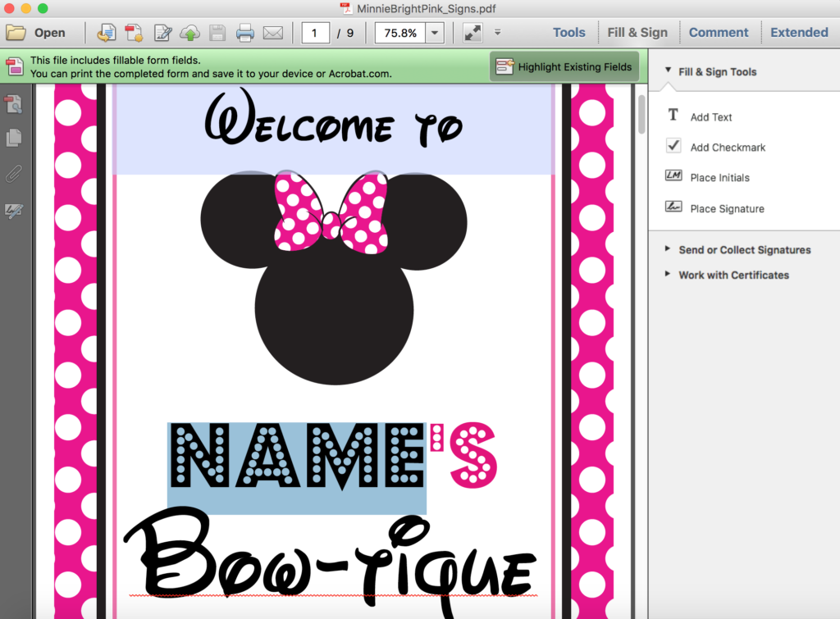Toggle Highlight Existing Fields
Viewport: 840px width, 619px height.
pos(564,66)
